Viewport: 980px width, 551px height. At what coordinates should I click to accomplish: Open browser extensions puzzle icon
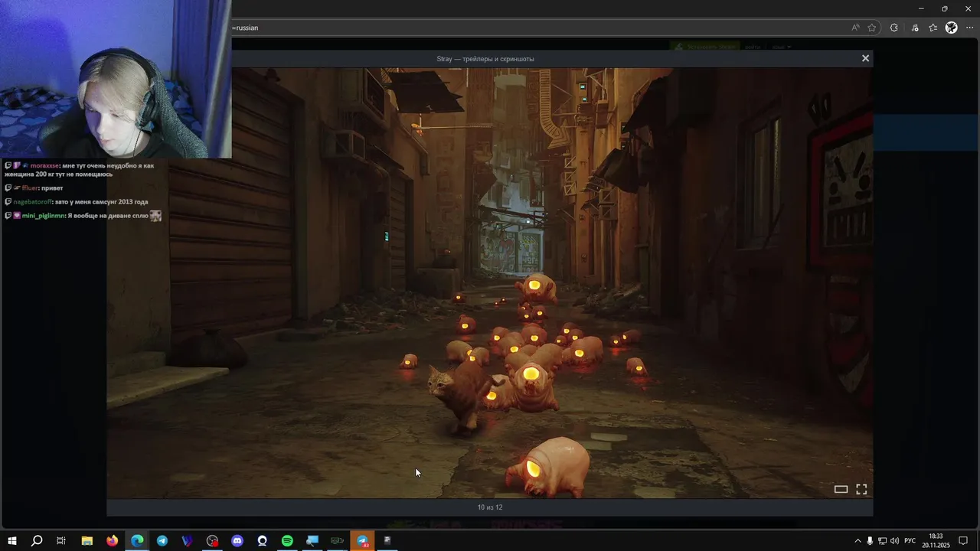[893, 28]
